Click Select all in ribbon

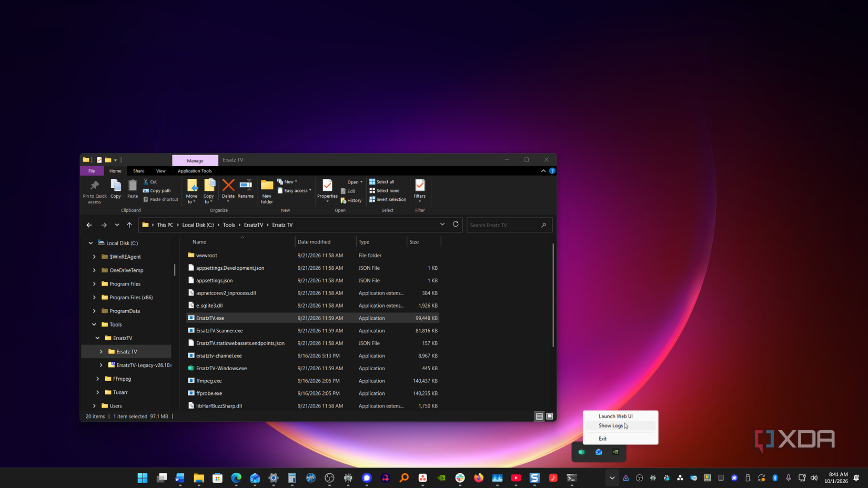tap(382, 182)
